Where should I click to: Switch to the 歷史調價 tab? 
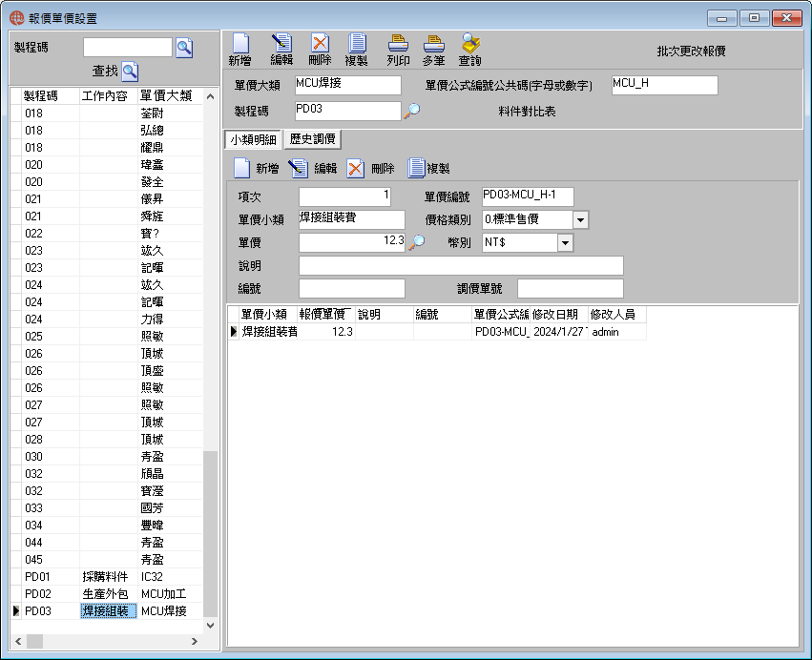point(312,139)
